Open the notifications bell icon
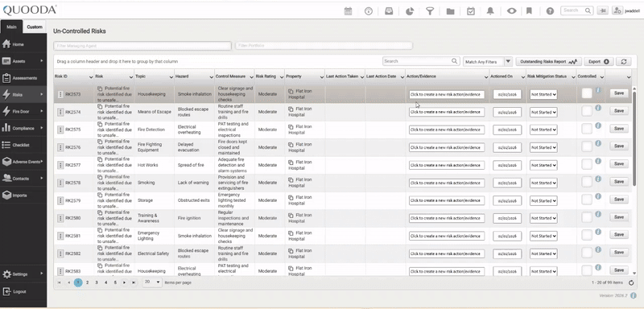Screen dimensions: 644x309 490,11
